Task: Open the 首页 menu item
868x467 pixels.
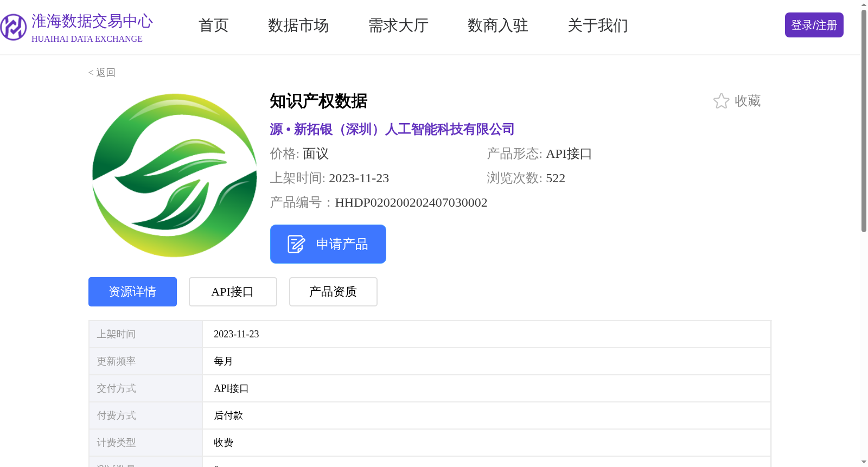Action: [214, 25]
